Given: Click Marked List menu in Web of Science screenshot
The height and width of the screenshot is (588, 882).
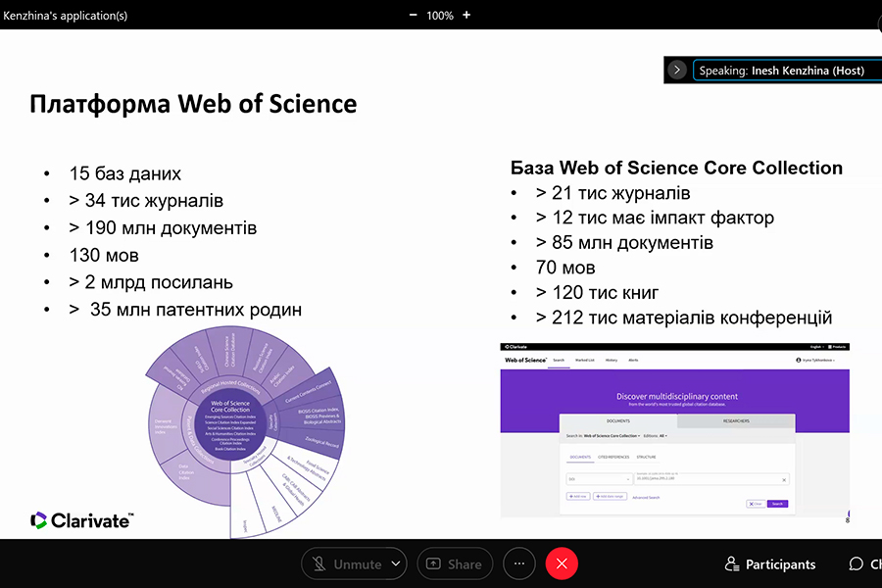Looking at the screenshot, I should [x=584, y=360].
